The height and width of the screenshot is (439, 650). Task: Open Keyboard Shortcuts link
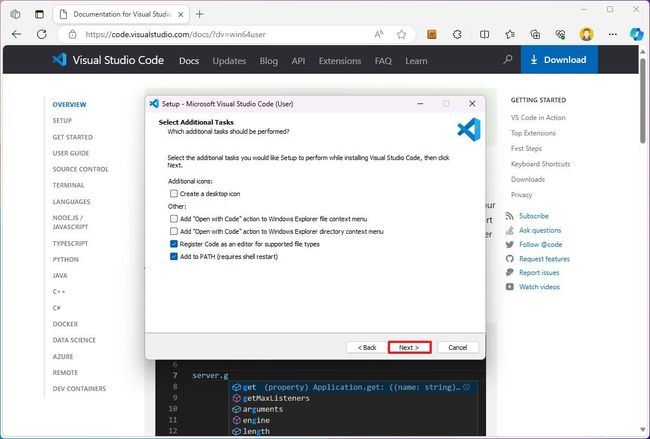(541, 164)
